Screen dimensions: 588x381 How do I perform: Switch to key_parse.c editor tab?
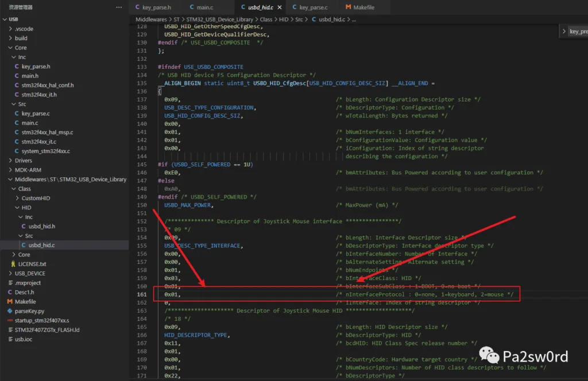314,7
